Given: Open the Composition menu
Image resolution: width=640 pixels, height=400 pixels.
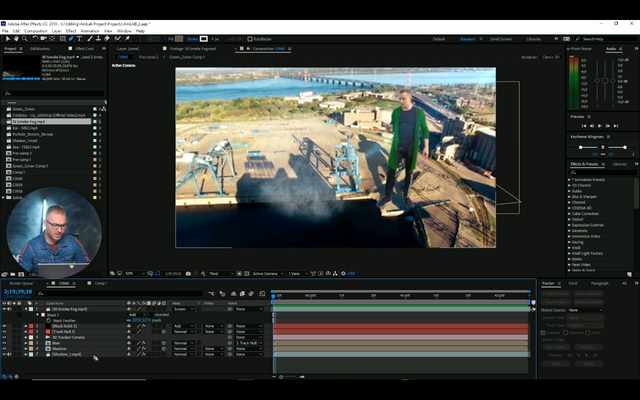Looking at the screenshot, I should click(36, 31).
